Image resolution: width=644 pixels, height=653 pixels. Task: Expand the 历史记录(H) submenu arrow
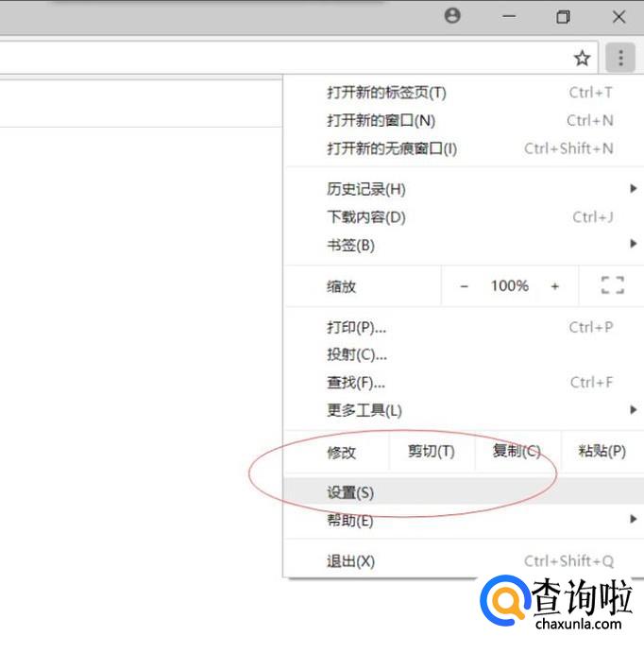click(634, 189)
